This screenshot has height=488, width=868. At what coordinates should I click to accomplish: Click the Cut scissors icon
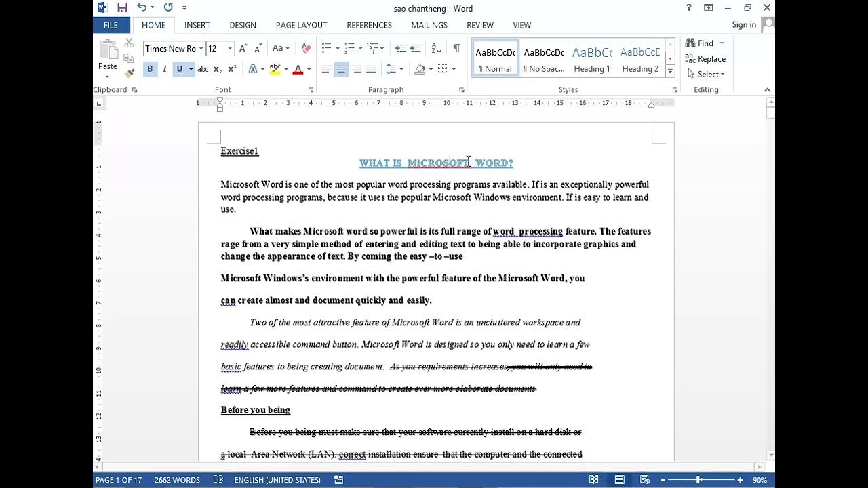point(129,43)
